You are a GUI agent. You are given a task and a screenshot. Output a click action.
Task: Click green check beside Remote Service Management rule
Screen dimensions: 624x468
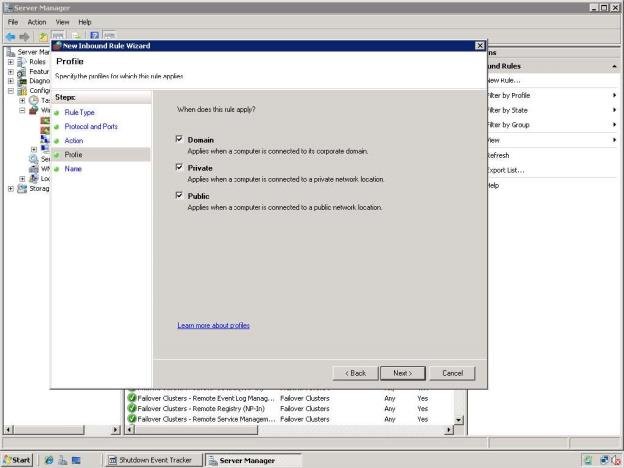point(132,419)
